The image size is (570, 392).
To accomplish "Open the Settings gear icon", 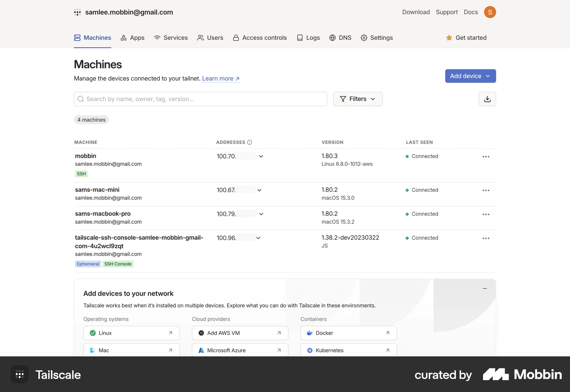I will (364, 38).
